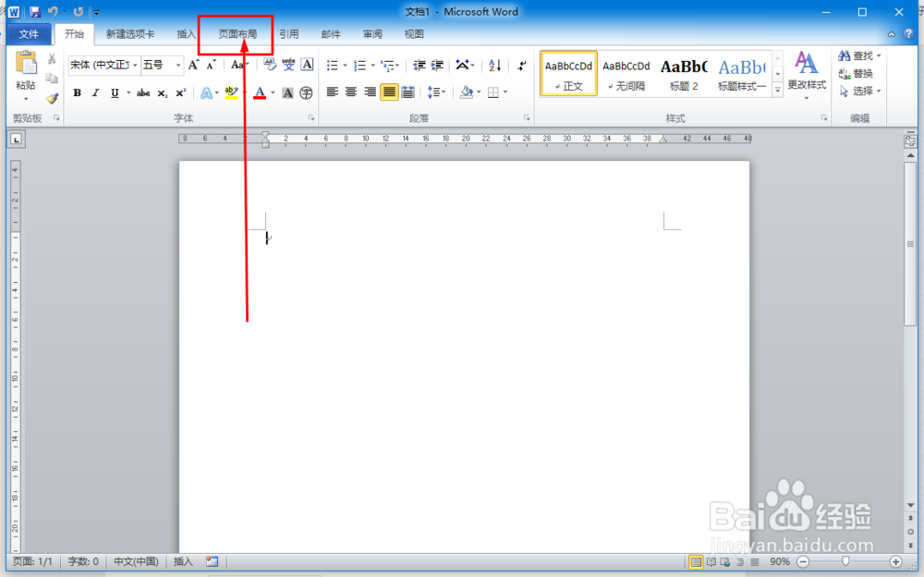Click the 替换 Replace button
Image resolution: width=924 pixels, height=577 pixels.
(857, 73)
